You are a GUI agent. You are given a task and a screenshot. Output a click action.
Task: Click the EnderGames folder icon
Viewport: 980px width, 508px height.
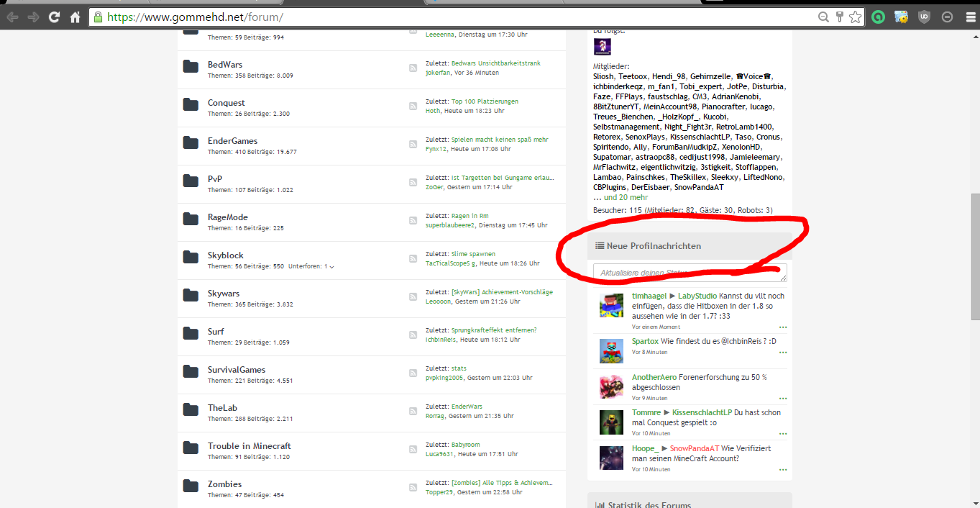(191, 143)
